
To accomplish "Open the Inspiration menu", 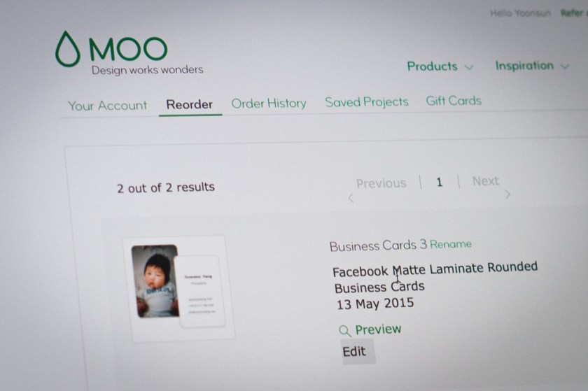I will tap(524, 66).
